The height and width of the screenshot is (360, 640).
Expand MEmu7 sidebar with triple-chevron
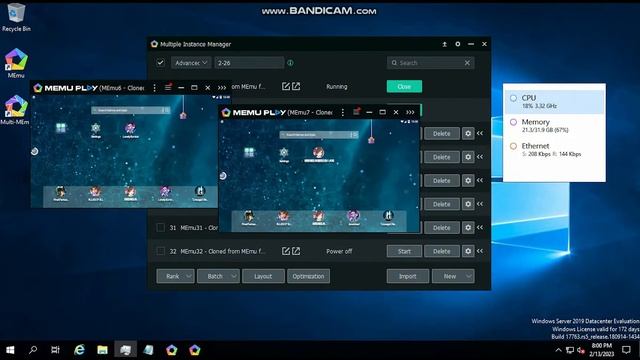point(410,112)
